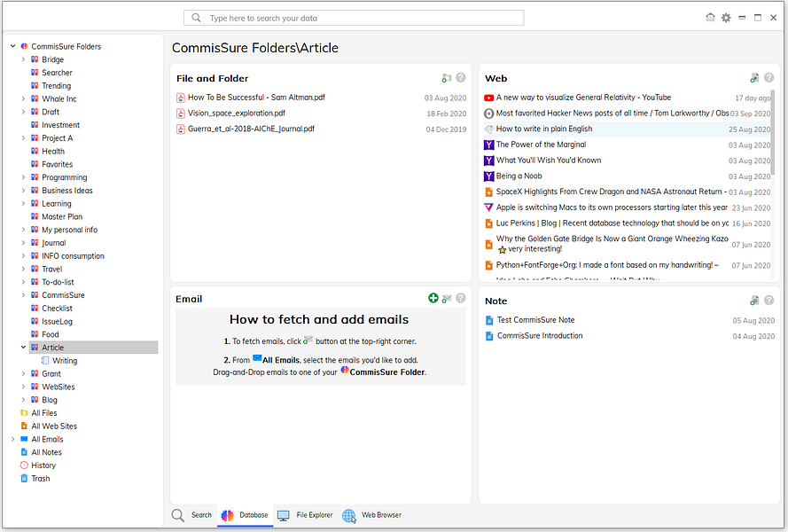Expand the WebSites folder
The height and width of the screenshot is (532, 788).
click(x=23, y=387)
